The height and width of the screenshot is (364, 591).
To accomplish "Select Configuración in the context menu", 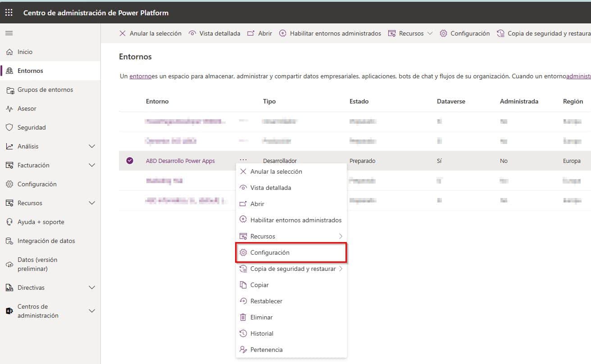I will [291, 252].
